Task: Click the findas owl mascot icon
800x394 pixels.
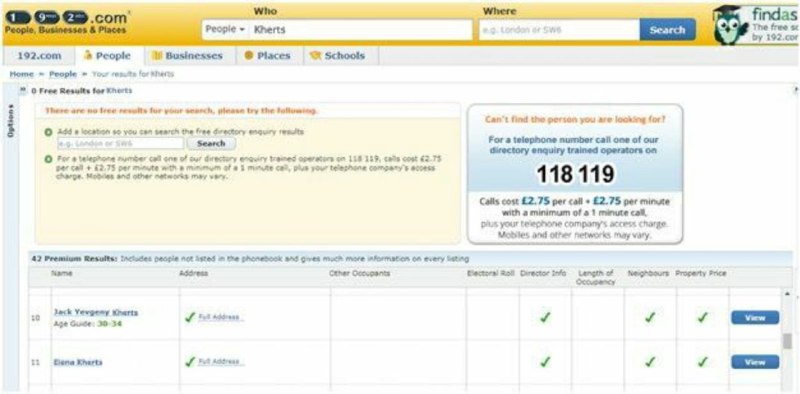Action: [731, 27]
